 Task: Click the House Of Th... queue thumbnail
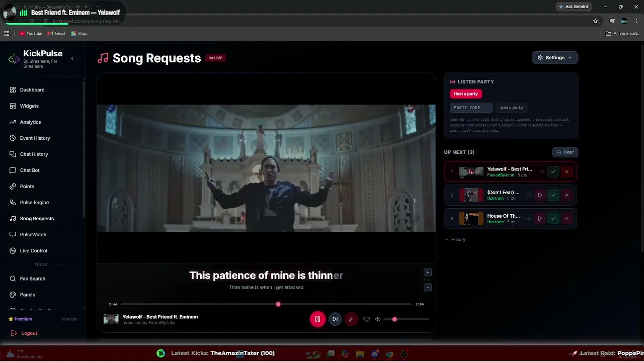click(471, 219)
